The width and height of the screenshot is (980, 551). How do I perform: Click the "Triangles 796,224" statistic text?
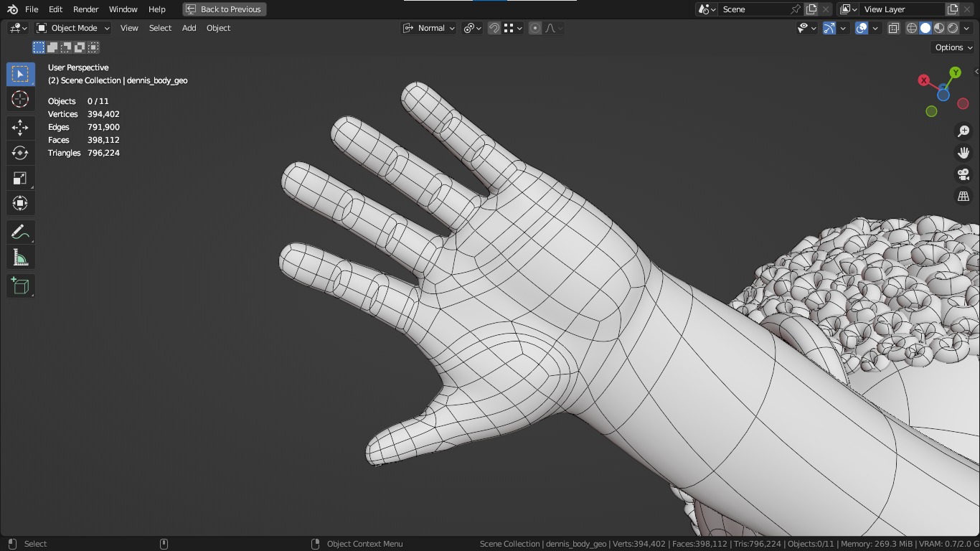pos(84,153)
